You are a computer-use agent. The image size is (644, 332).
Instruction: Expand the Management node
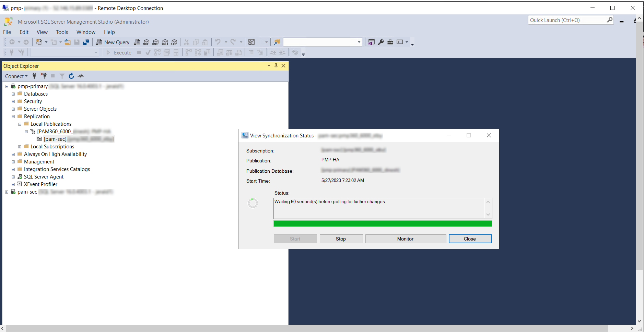13,162
